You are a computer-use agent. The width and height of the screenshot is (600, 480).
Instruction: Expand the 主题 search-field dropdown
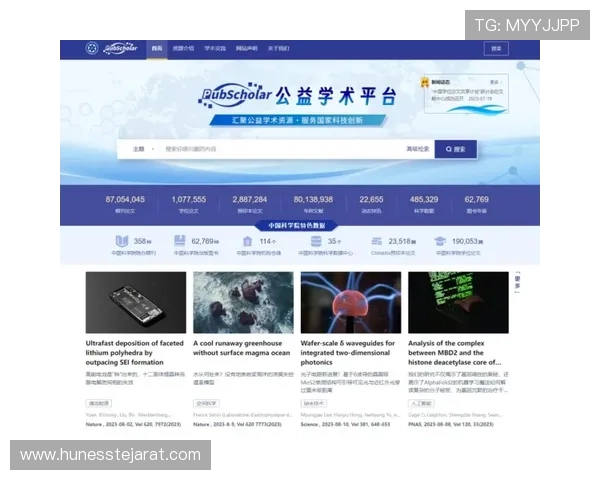pos(143,149)
